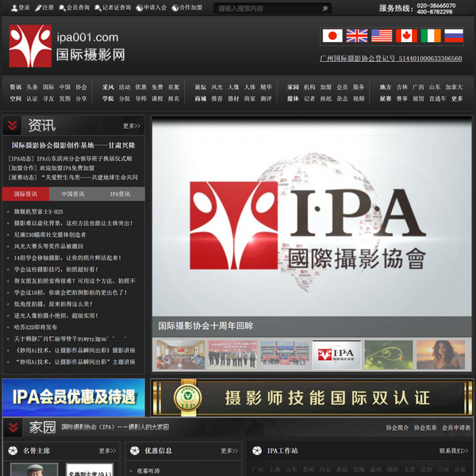Viewport: 476px width, 476px height.
Task: Click the 协会简介 link
Action: [397, 428]
